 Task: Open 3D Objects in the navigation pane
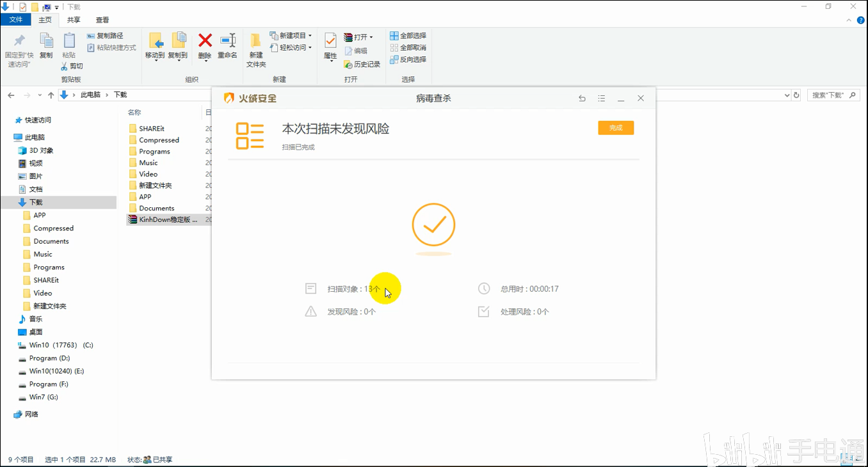[x=36, y=150]
